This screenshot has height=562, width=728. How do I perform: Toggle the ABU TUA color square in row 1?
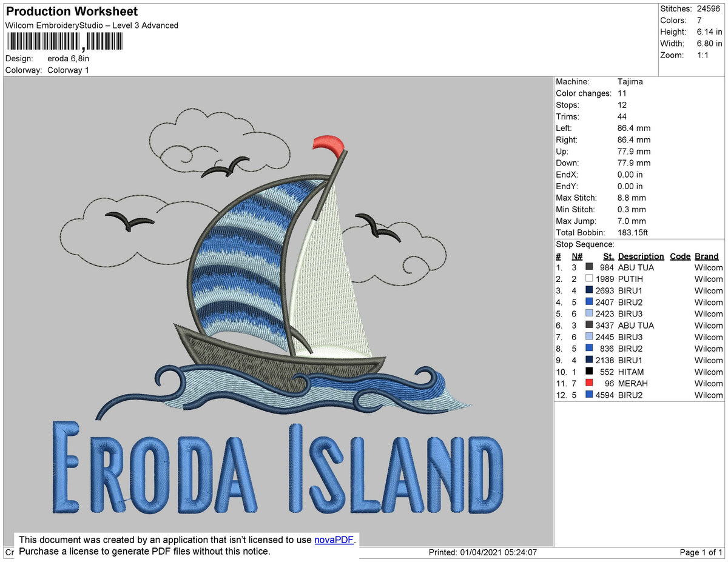[589, 267]
